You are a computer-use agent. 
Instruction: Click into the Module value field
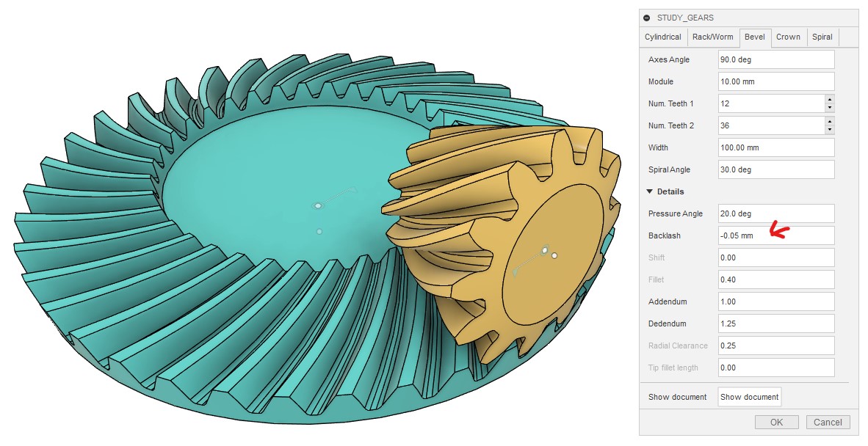pos(775,81)
